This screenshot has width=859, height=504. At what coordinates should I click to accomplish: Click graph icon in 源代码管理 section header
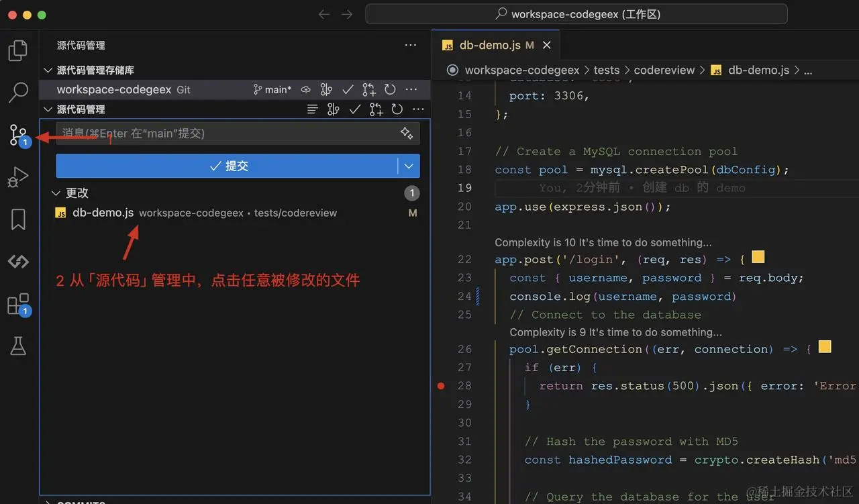[x=333, y=109]
